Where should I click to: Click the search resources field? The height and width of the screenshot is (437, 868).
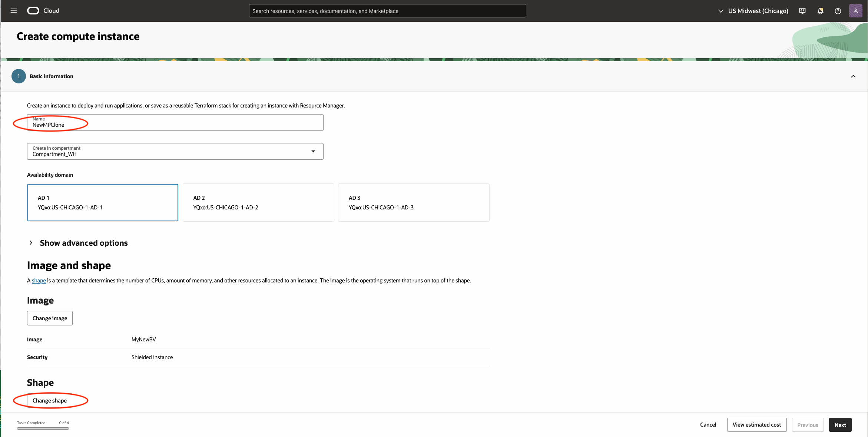[387, 11]
